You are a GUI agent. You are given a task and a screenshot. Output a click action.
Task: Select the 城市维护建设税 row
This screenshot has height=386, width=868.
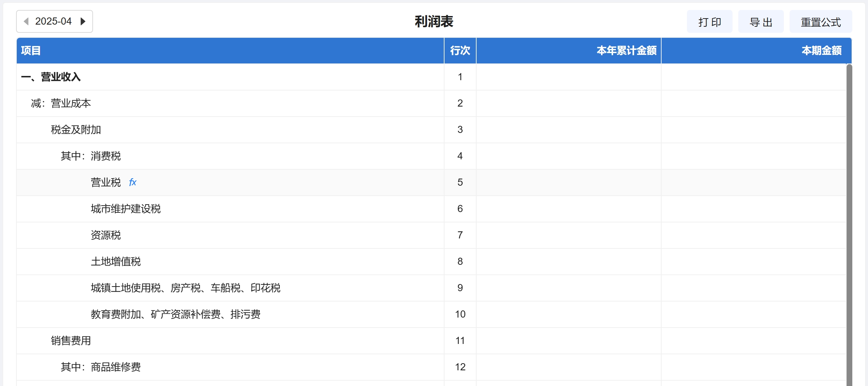(125, 209)
